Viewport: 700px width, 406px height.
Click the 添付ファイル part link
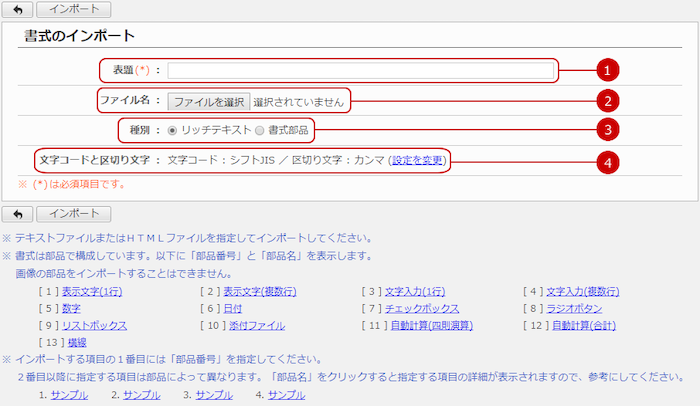[x=260, y=326]
